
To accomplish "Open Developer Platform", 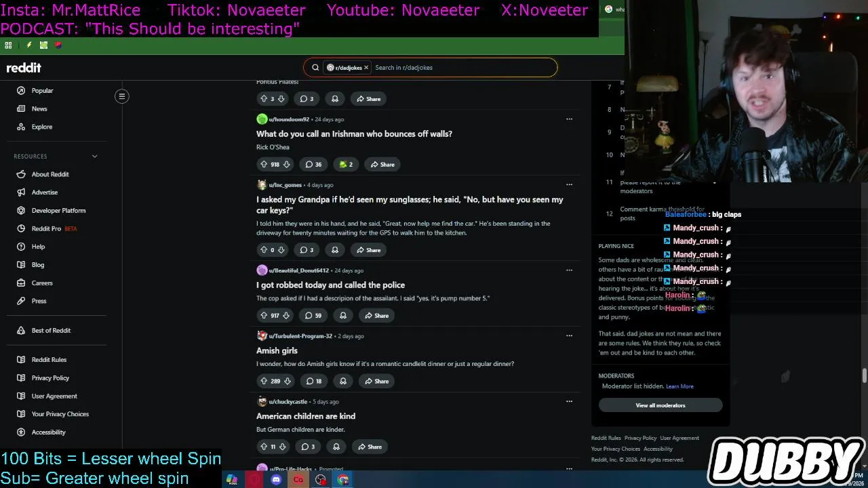I will click(x=59, y=211).
